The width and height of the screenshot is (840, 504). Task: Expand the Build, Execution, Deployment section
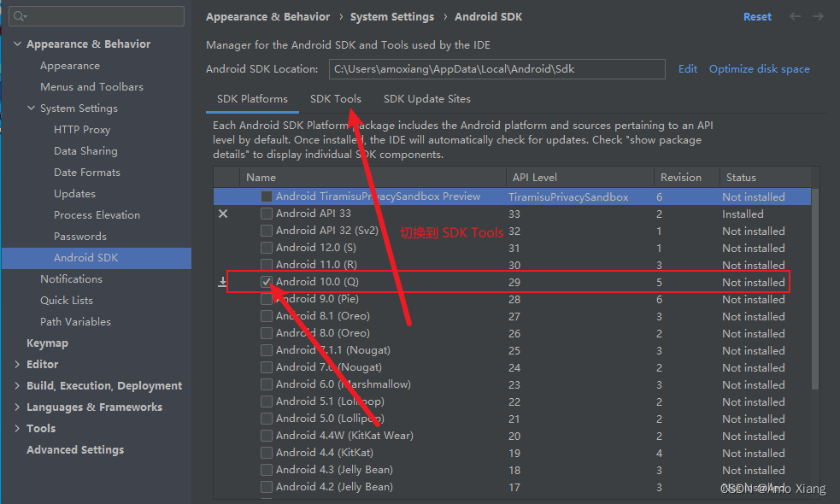[x=18, y=386]
